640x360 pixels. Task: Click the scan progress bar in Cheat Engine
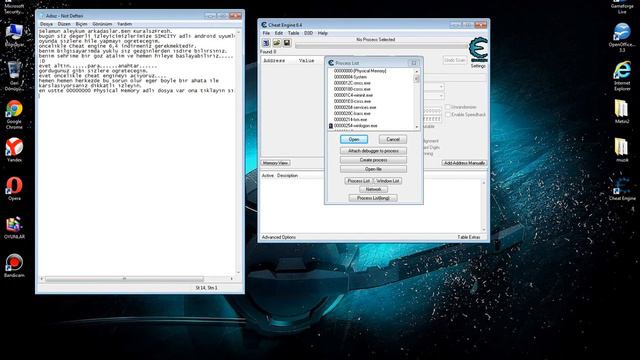[x=381, y=47]
